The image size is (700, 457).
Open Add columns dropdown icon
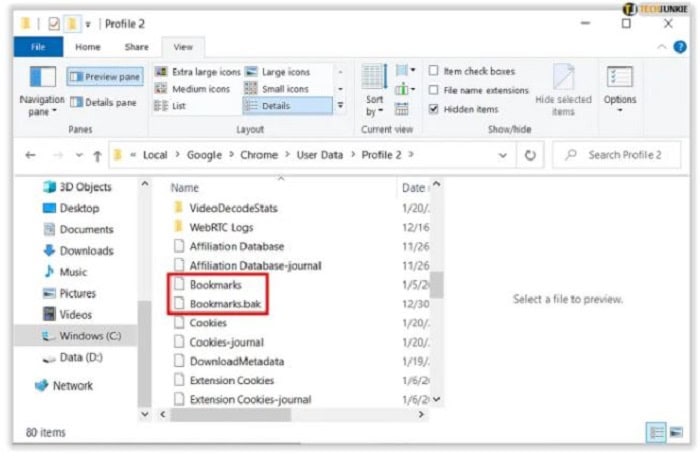[x=405, y=89]
